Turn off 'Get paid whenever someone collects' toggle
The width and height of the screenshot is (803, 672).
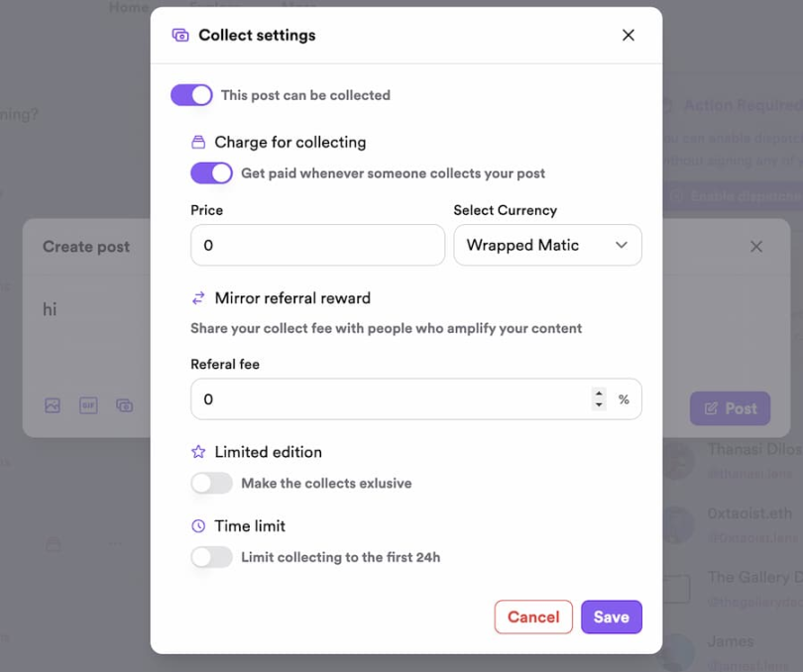coord(211,173)
